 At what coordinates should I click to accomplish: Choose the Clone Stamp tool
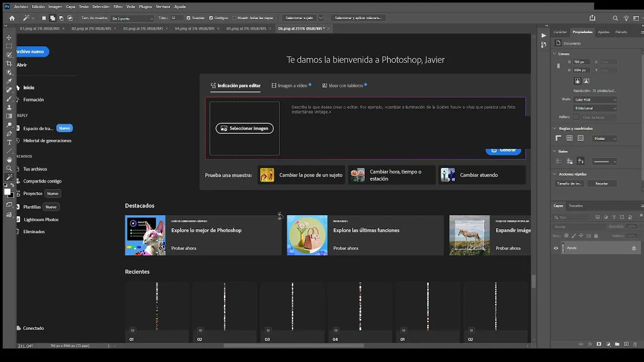[9, 108]
